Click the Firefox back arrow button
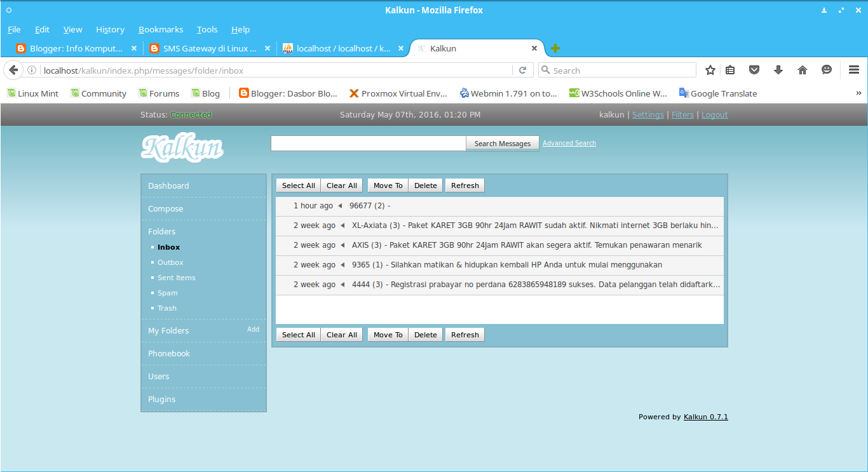The height and width of the screenshot is (472, 868). coord(13,70)
